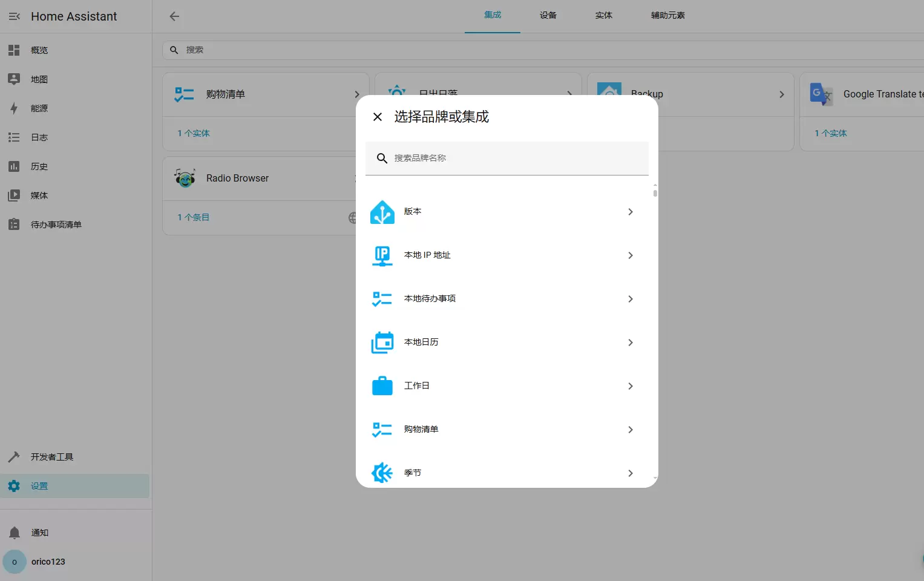Screen dimensions: 924x581
Task: Switch to the 实体 tab
Action: pos(604,16)
